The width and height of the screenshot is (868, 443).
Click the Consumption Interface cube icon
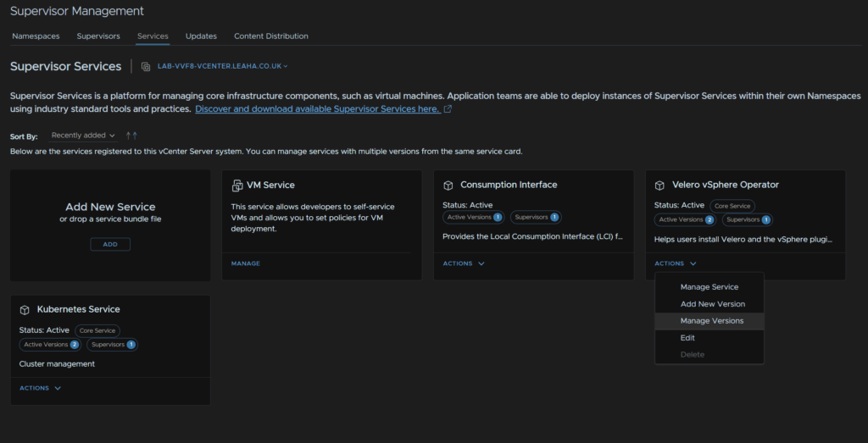[x=448, y=186]
